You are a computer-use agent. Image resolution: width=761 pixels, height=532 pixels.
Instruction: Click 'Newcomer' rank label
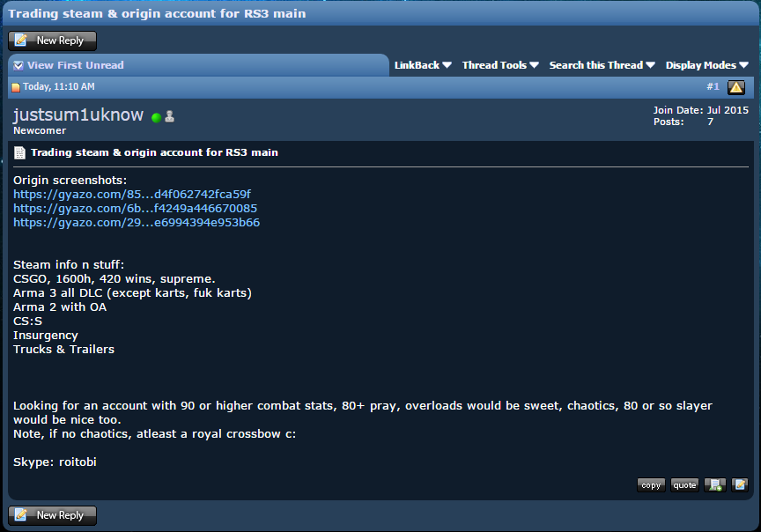pos(40,130)
